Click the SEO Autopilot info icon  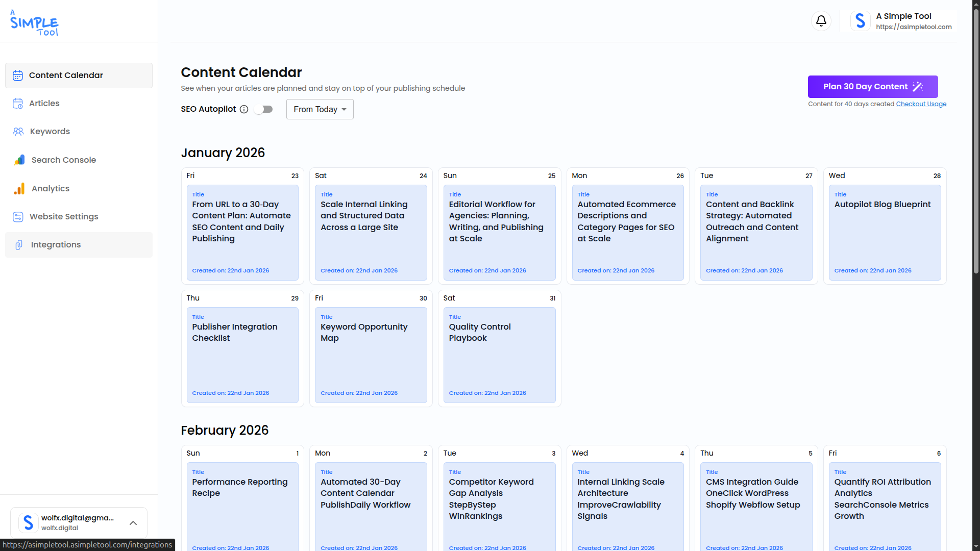point(244,109)
